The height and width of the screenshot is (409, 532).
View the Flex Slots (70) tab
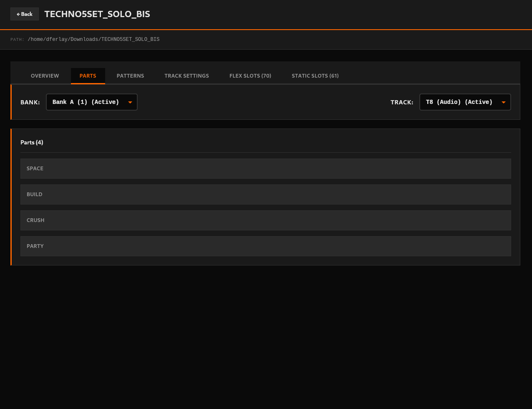(x=250, y=76)
